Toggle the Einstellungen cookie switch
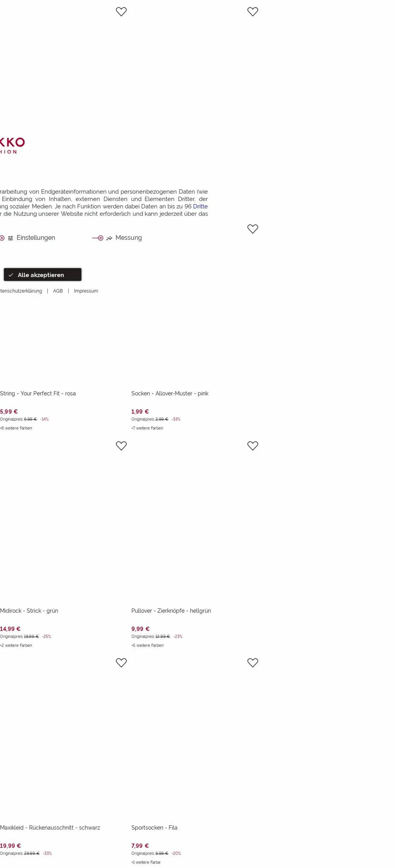The width and height of the screenshot is (394, 868). click(2, 238)
